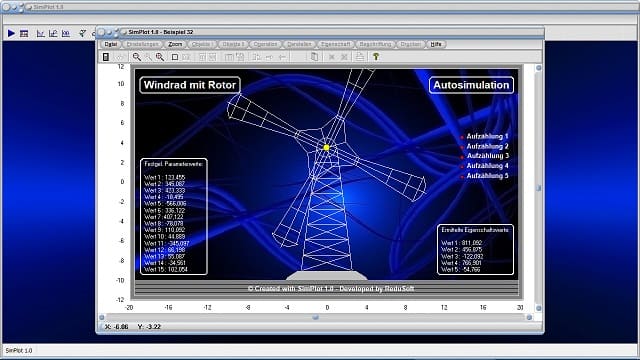The width and height of the screenshot is (640, 360).
Task: Start the simulation with the blue play icon
Action: (11, 33)
